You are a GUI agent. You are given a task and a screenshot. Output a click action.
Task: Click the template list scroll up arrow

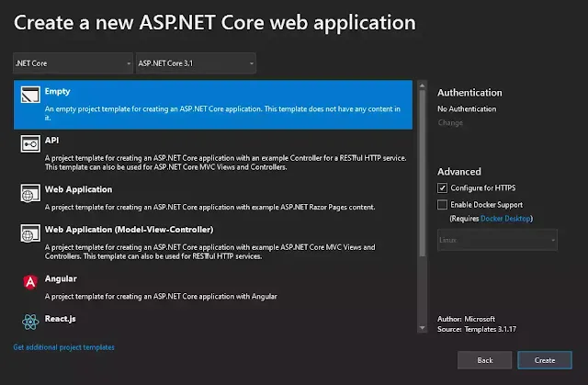(423, 85)
